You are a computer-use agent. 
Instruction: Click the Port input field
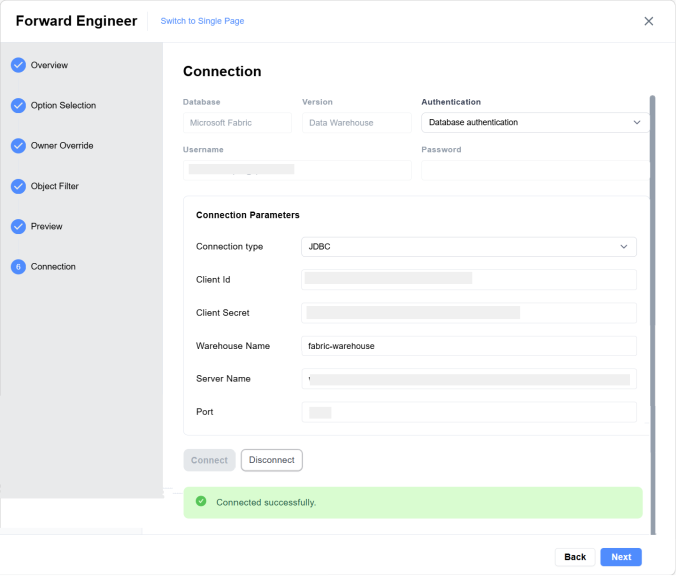click(x=469, y=412)
